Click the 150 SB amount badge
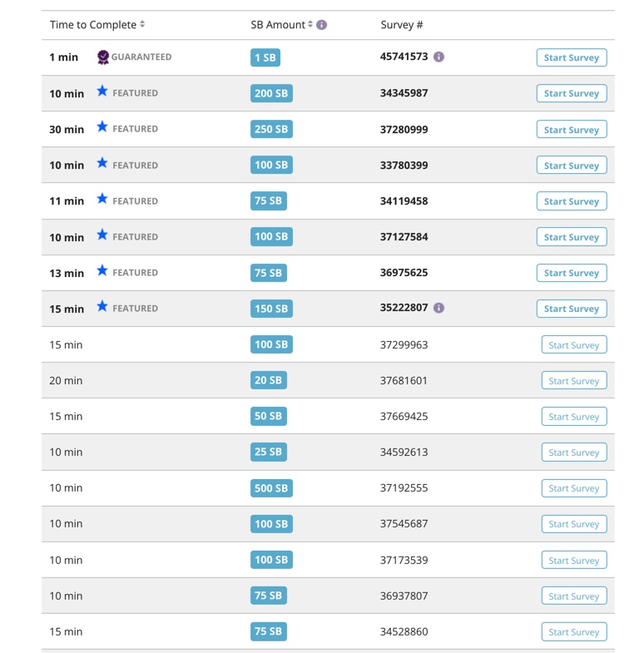The width and height of the screenshot is (644, 653). 271,309
